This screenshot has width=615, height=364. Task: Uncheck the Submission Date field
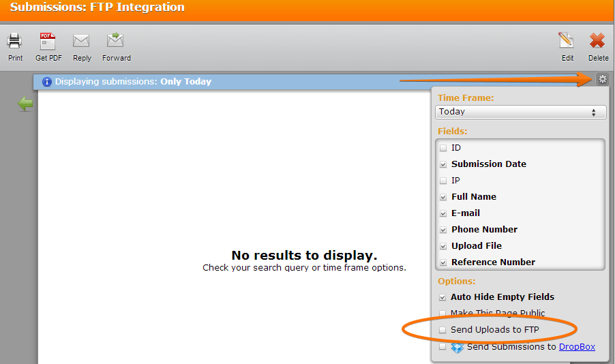(443, 164)
